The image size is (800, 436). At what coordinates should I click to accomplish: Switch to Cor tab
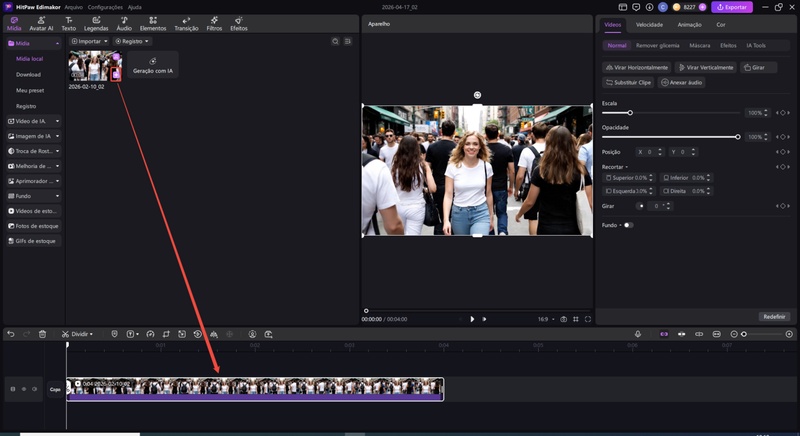pyautogui.click(x=720, y=24)
